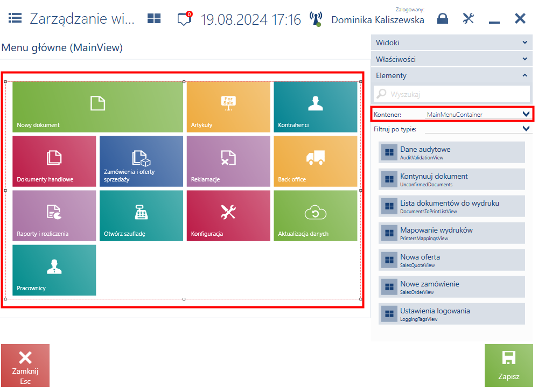Click the Nowe zamówienie element icon
This screenshot has width=538, height=392.
tap(389, 286)
